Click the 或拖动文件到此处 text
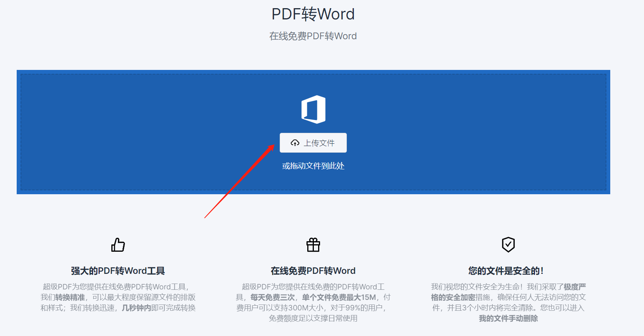The height and width of the screenshot is (336, 644). (313, 166)
